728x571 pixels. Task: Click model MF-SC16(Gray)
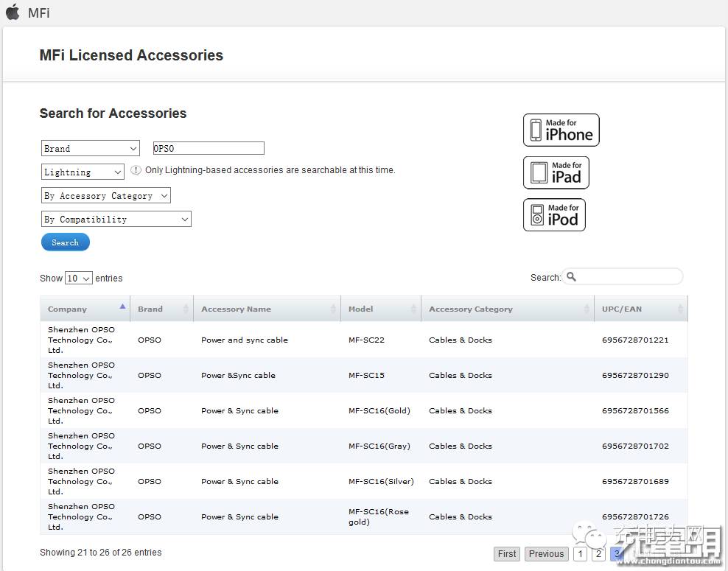[x=379, y=446]
